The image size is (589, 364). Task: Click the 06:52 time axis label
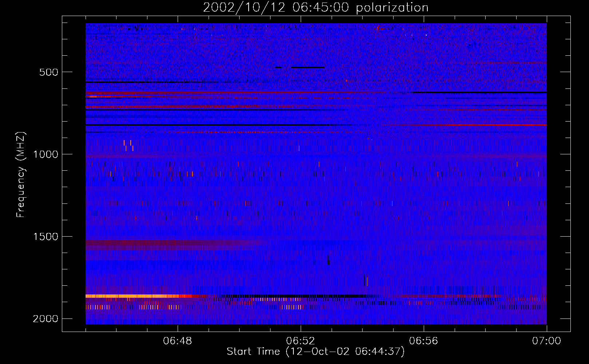click(x=301, y=341)
